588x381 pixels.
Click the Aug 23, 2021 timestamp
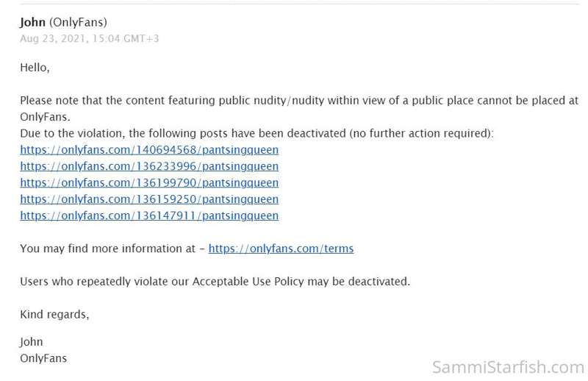(89, 38)
